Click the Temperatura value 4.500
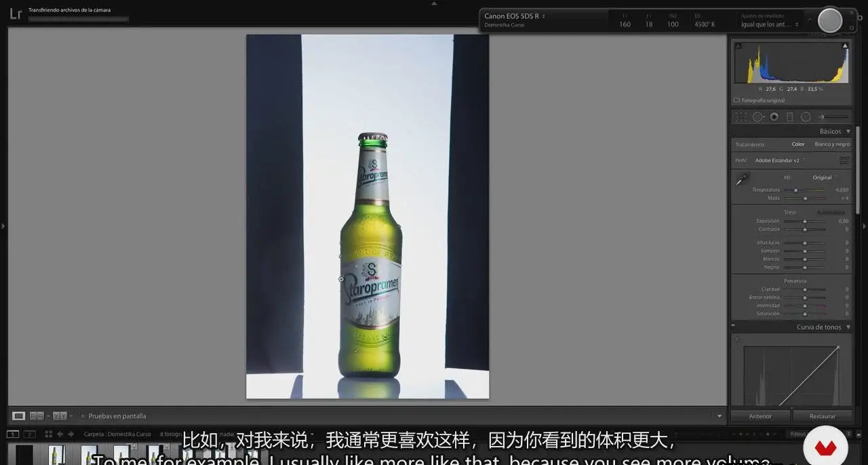Viewport: 868px width, 465px height. point(842,190)
